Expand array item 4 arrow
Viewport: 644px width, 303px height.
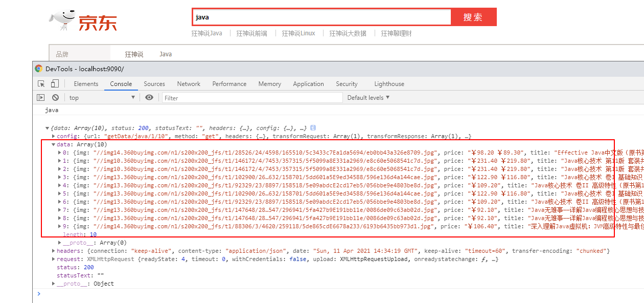click(x=60, y=185)
